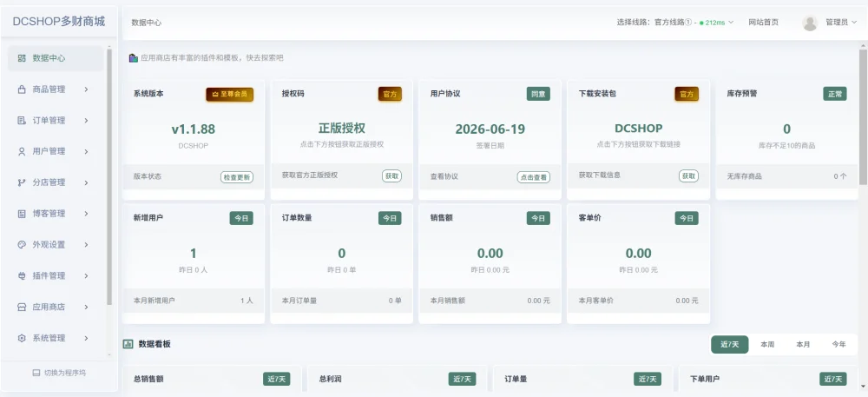Click the DCSHOP多财商城 logo title
The width and height of the screenshot is (868, 397).
pos(59,22)
